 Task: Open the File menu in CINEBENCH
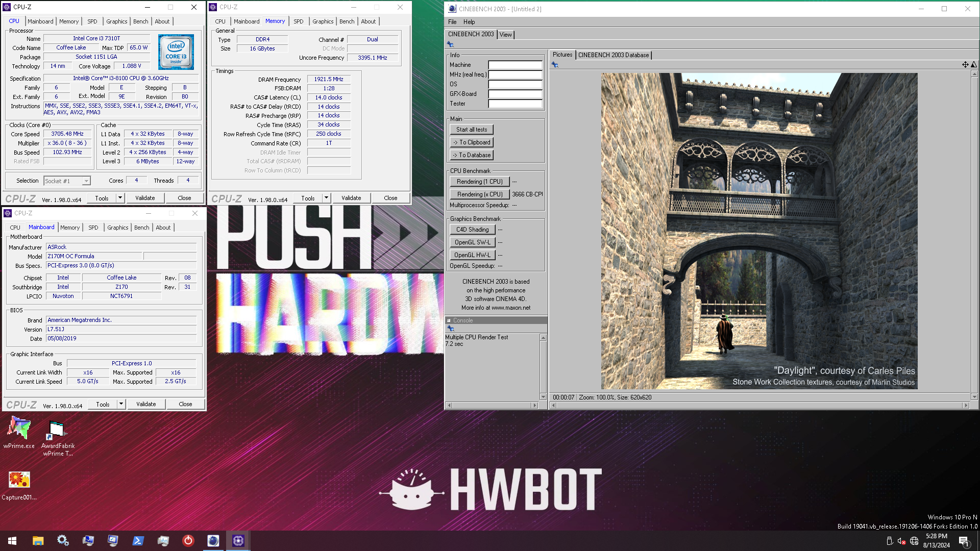tap(452, 22)
